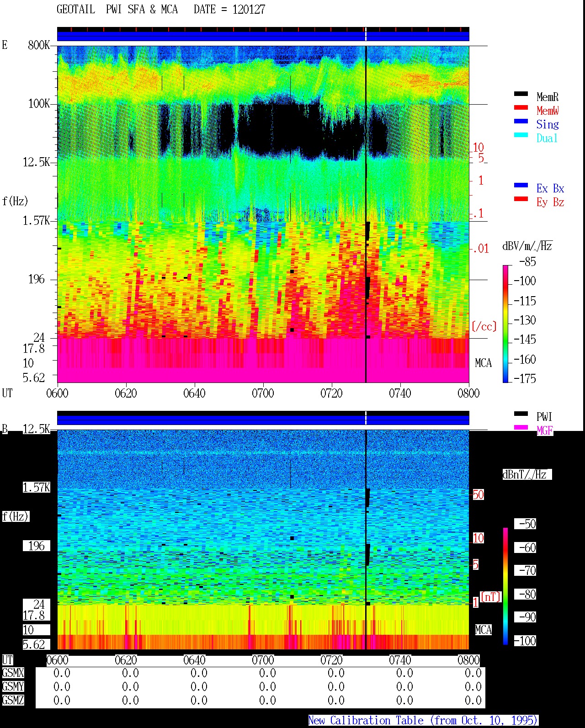Click the red '50' nT scale label
The height and width of the screenshot is (728, 585).
click(478, 494)
